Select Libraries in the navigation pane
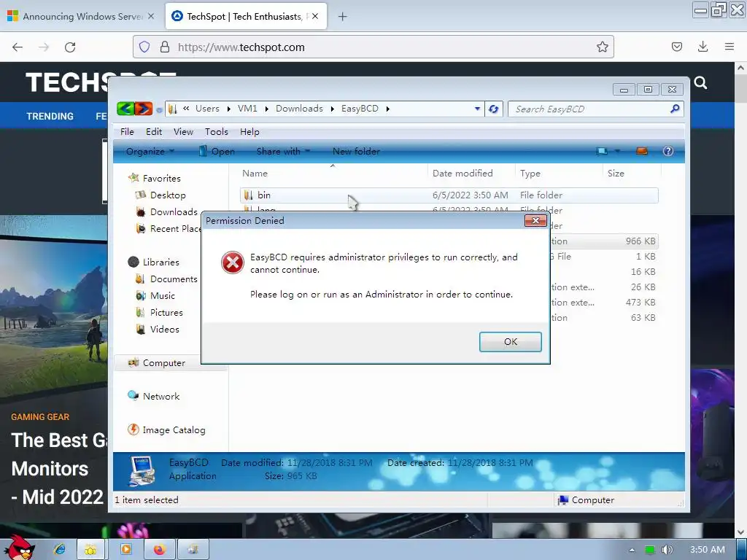Viewport: 747px width, 560px height. (x=161, y=262)
